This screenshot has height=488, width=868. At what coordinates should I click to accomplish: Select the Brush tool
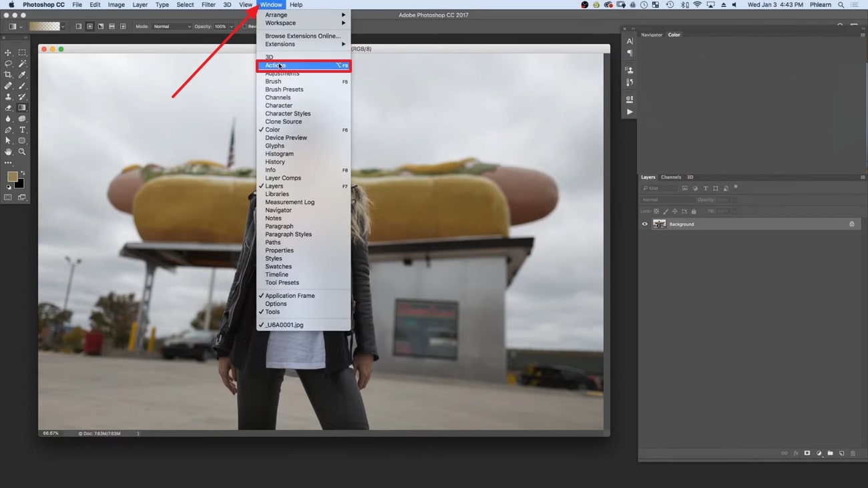pos(22,86)
